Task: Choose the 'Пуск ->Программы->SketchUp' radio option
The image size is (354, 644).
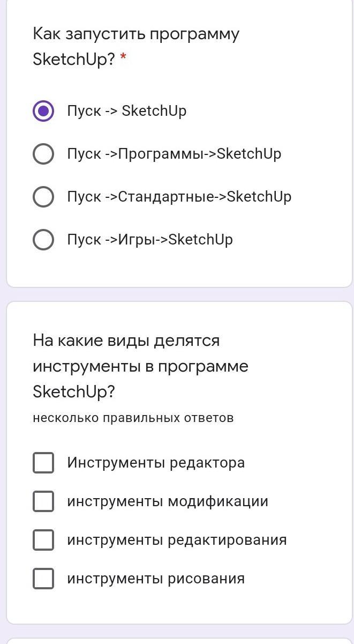Action: tap(43, 154)
